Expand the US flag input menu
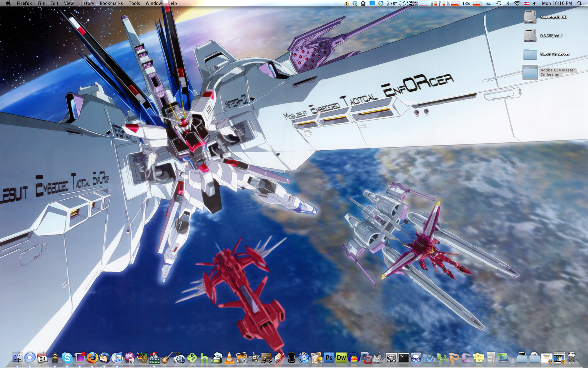Viewport: 588px width, 368px height. [526, 3]
